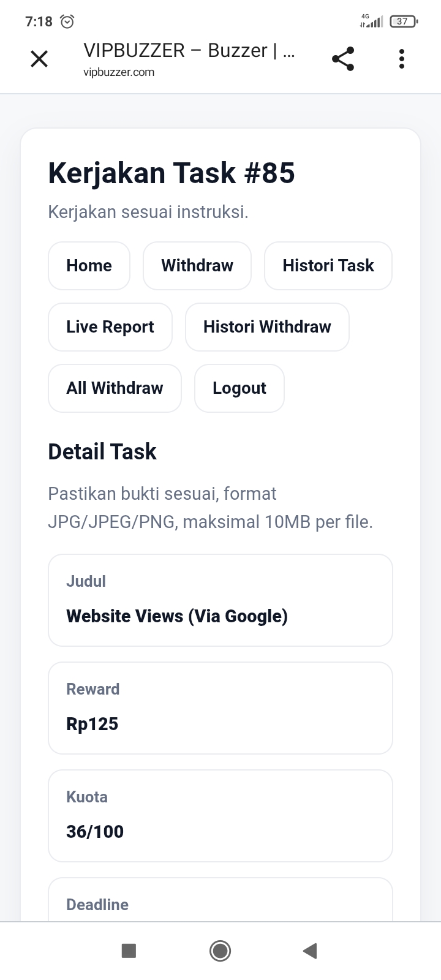View the Live Report

(x=110, y=327)
